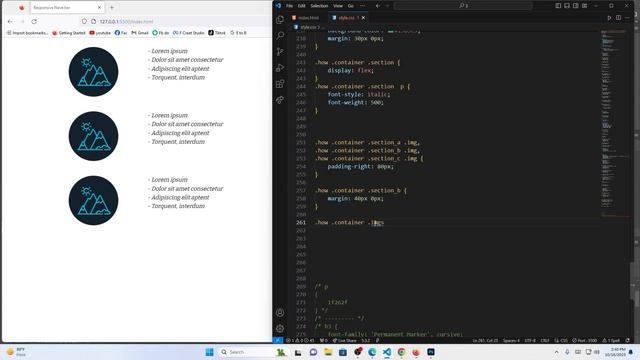Open the Accounts menu in VS Code
This screenshot has height=360, width=640.
(280, 313)
